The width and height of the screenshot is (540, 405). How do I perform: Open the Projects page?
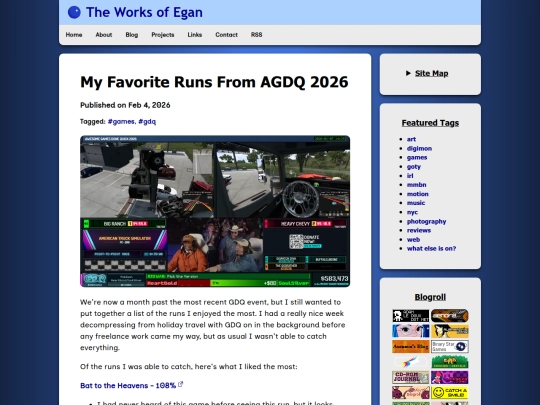point(163,35)
